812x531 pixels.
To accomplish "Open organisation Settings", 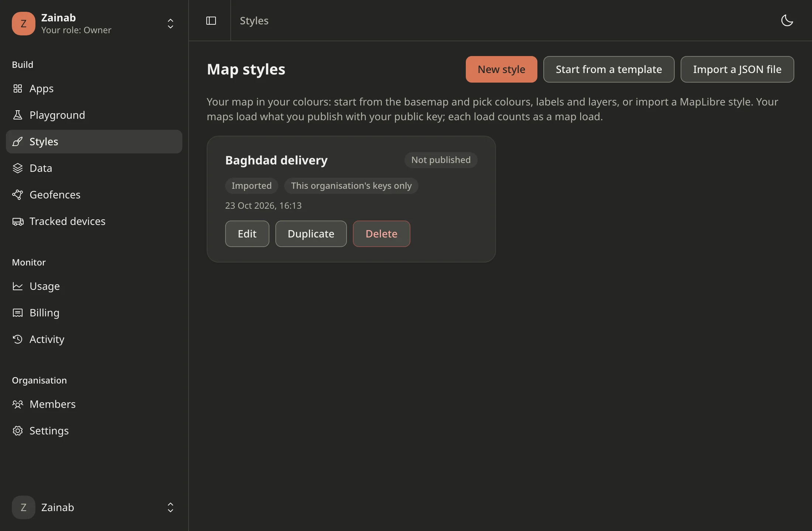I will pos(94,431).
